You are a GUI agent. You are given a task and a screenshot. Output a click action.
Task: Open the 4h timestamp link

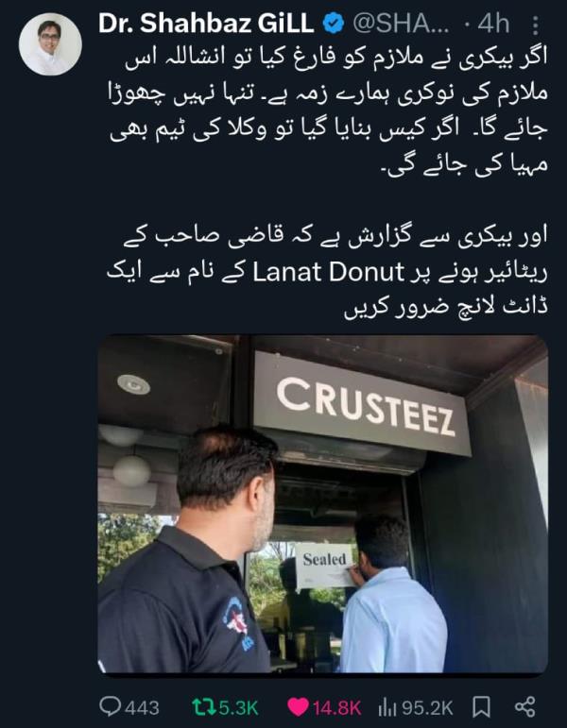[x=493, y=25]
